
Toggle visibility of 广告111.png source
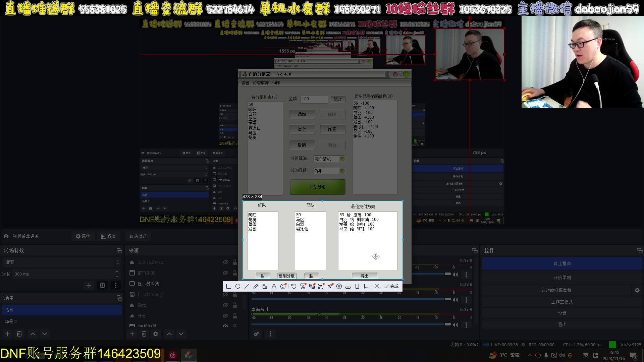point(225,294)
